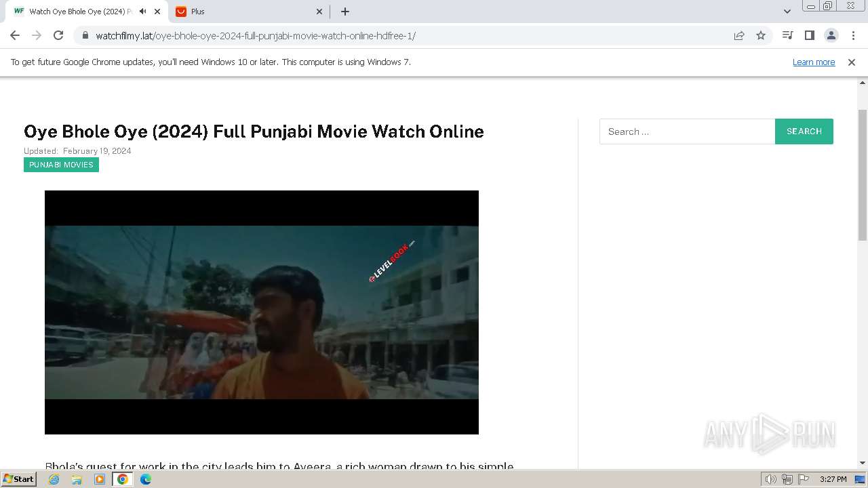Minimize the Chrome window
Viewport: 868px width, 488px height.
(810, 6)
